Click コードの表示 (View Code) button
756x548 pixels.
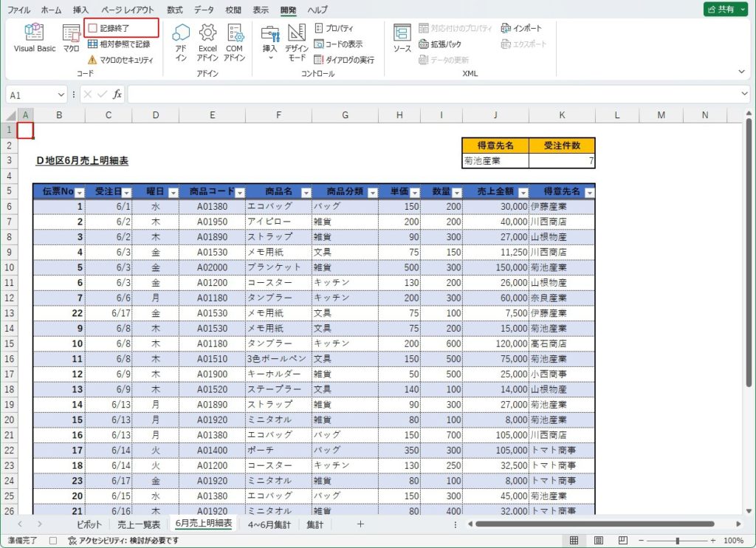point(338,44)
